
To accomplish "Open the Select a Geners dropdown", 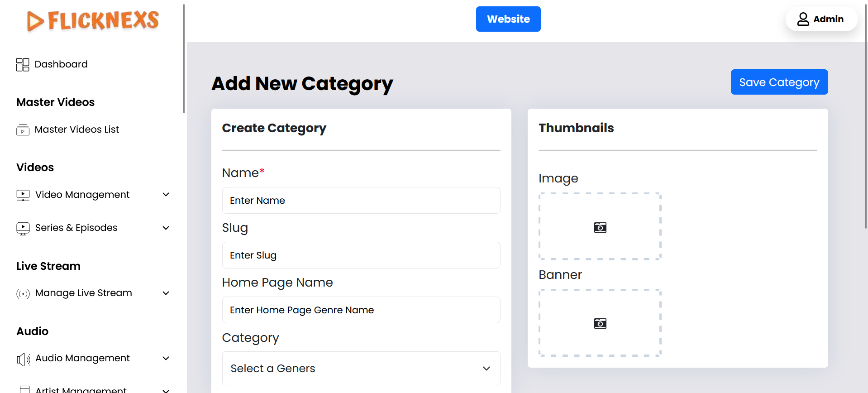I will tap(361, 369).
